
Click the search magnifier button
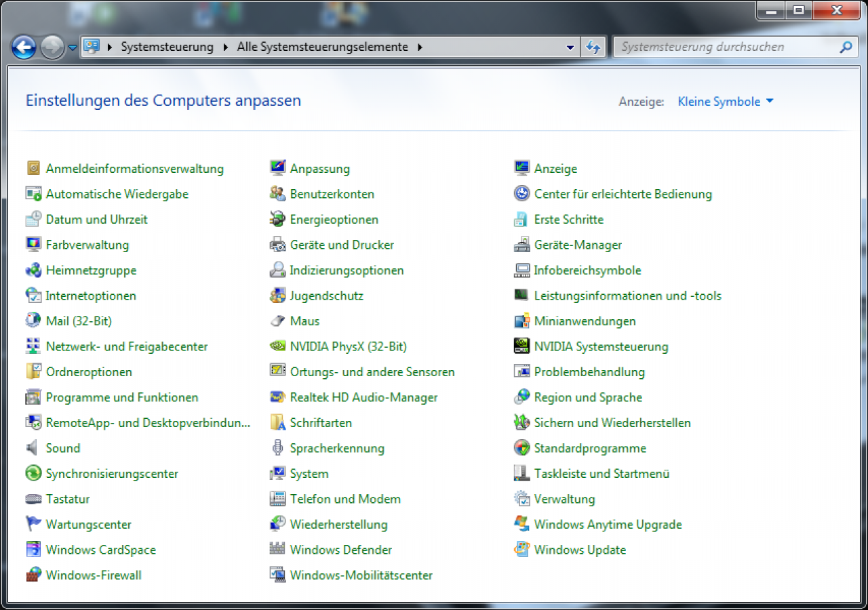pos(845,47)
